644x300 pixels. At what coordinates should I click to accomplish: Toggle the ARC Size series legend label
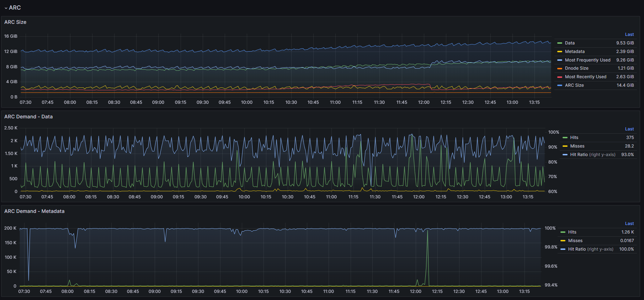(x=574, y=85)
